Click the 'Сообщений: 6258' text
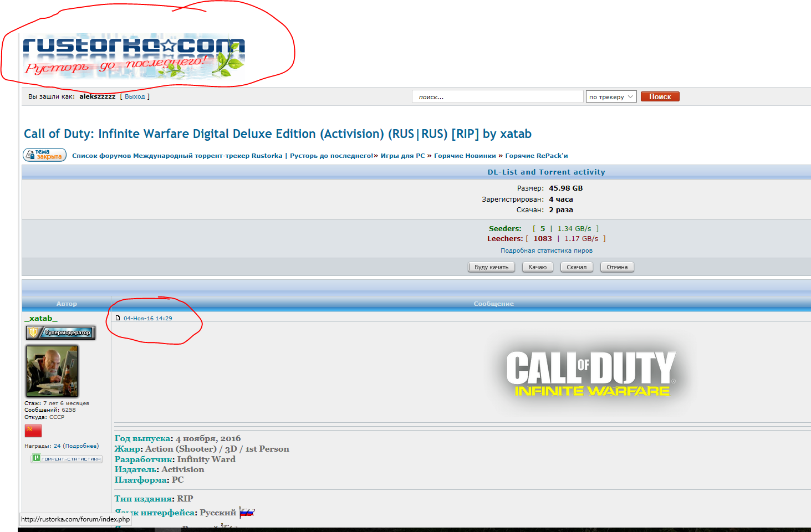 (50, 410)
